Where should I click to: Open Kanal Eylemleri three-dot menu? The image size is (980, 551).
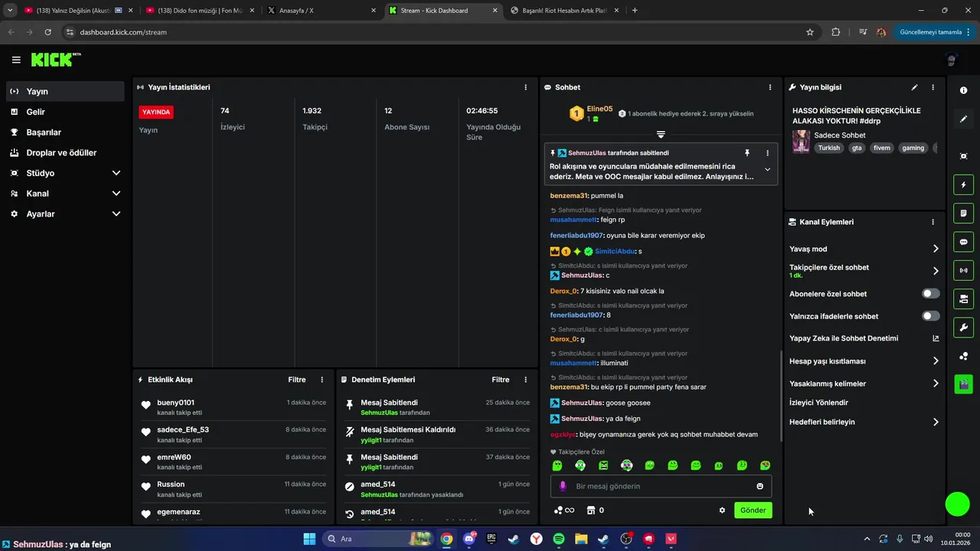933,222
